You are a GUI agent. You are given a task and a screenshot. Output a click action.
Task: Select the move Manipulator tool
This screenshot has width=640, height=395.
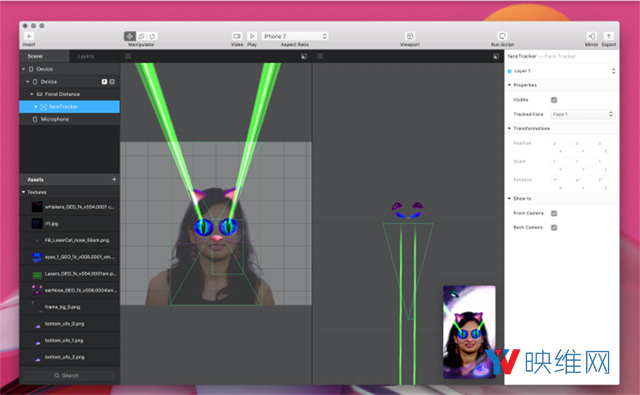(130, 36)
